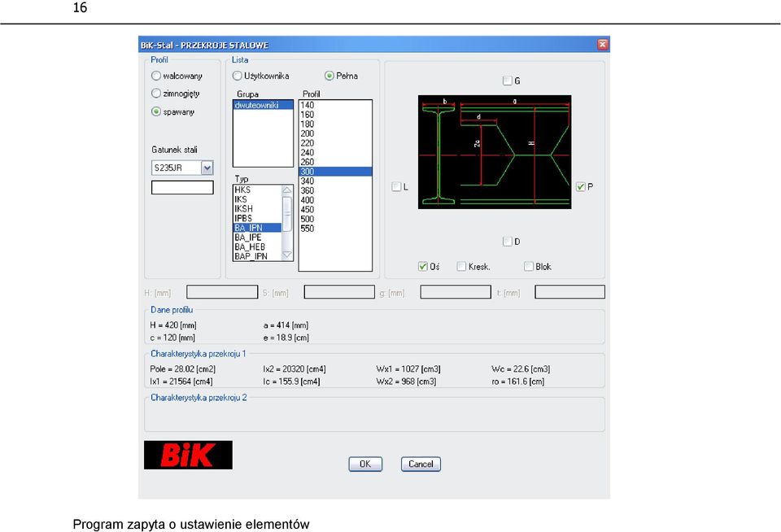Enable the Kresk. checkbox

(x=462, y=267)
